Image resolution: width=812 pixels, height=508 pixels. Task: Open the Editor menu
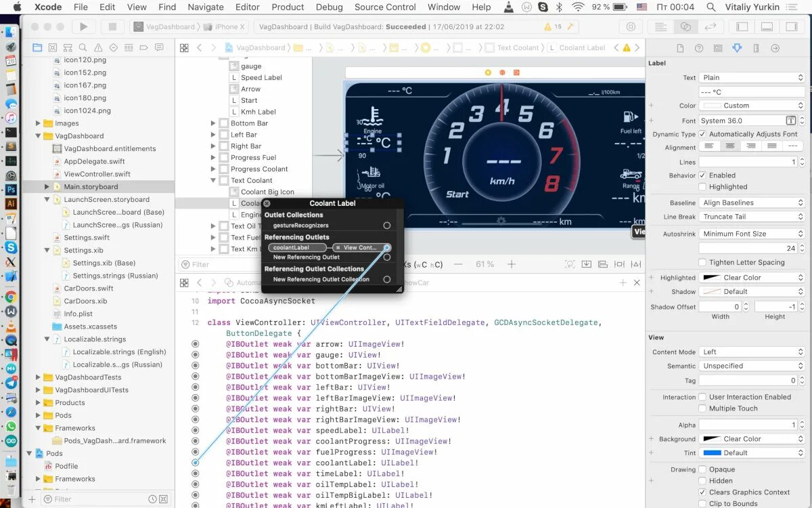point(247,7)
